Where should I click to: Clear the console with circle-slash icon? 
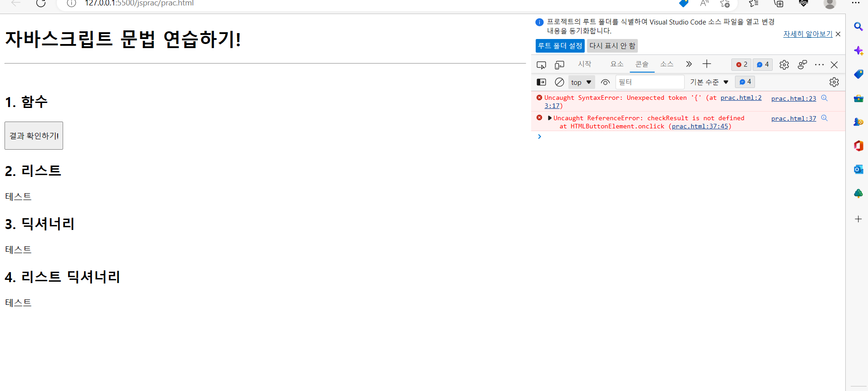[x=559, y=82]
